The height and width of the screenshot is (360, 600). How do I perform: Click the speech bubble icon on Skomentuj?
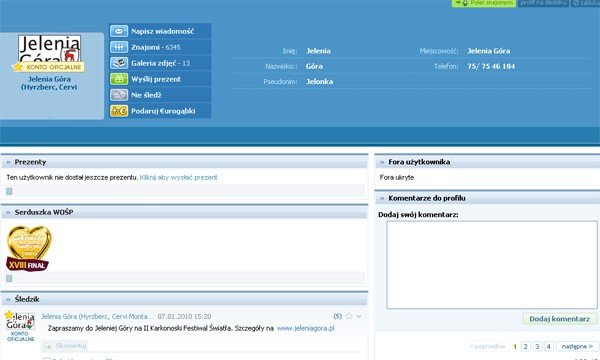tap(48, 346)
